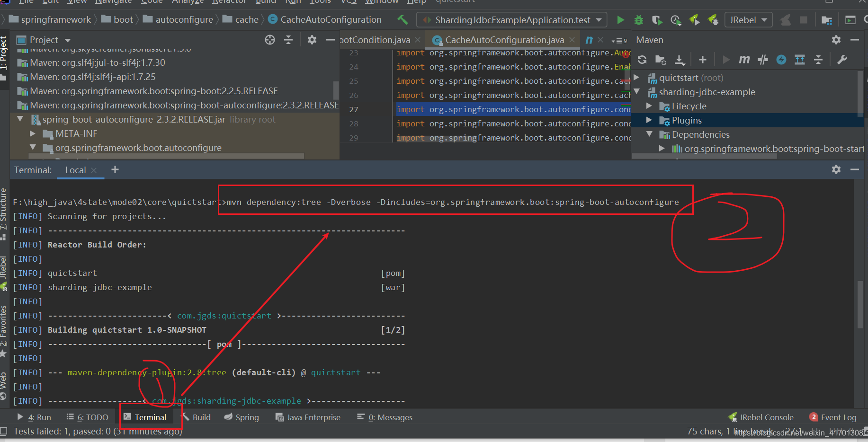Click the Profiler run icon with clock
The width and height of the screenshot is (868, 442).
676,20
